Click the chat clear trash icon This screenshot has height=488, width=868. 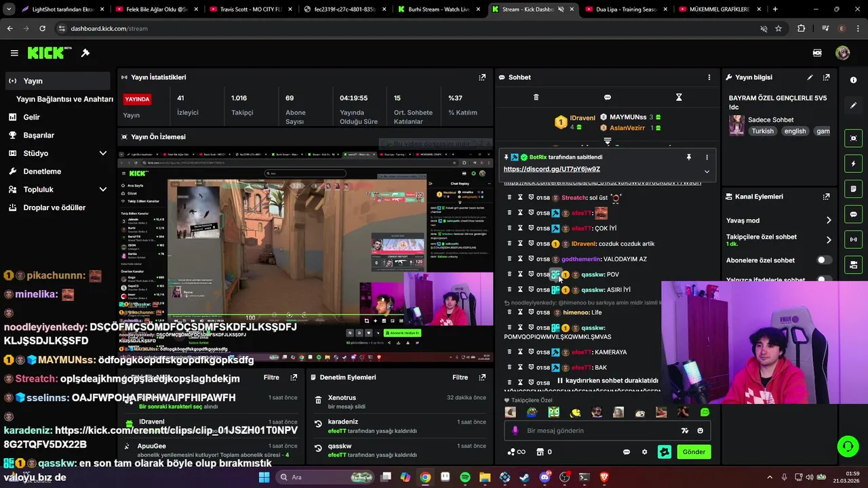[536, 97]
